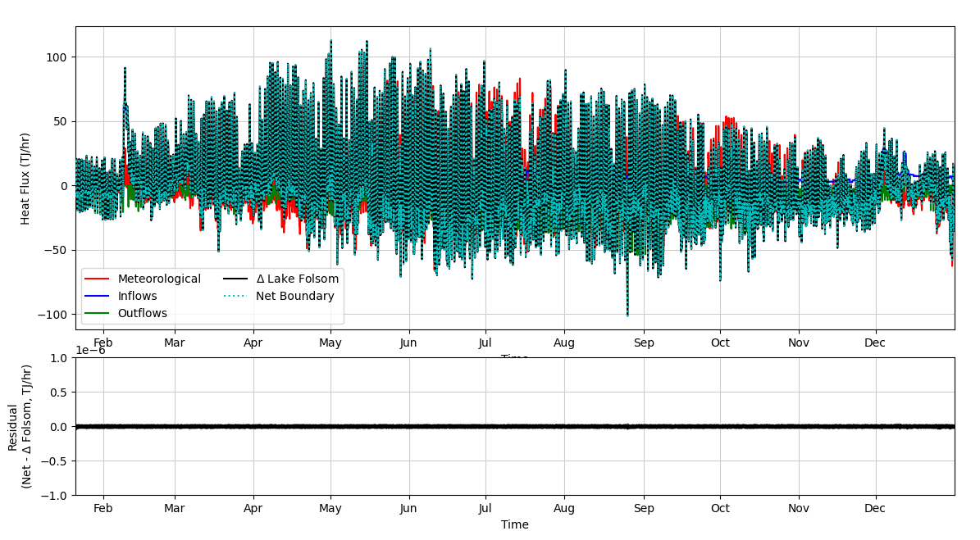The height and width of the screenshot is (540, 980).
Task: Click the Meteorological legend label
Action: (158, 279)
